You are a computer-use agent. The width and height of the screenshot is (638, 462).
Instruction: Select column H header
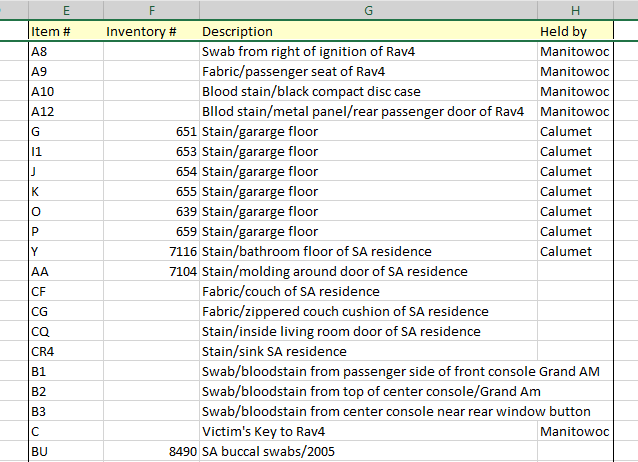pos(575,9)
